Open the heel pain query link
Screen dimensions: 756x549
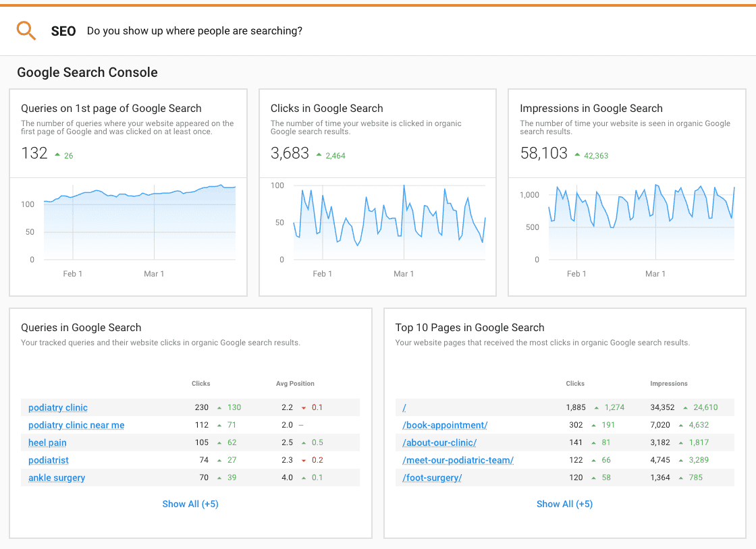pyautogui.click(x=47, y=442)
